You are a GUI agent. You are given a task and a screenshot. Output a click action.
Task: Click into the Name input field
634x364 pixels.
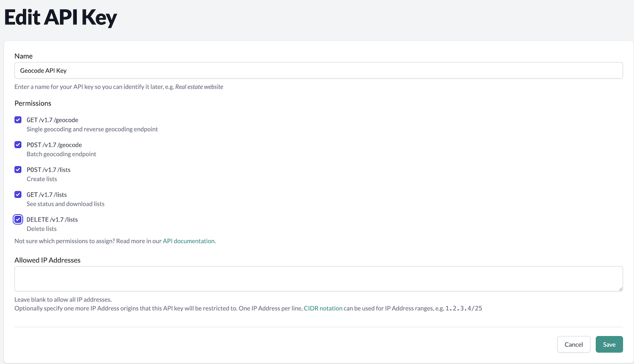(318, 70)
